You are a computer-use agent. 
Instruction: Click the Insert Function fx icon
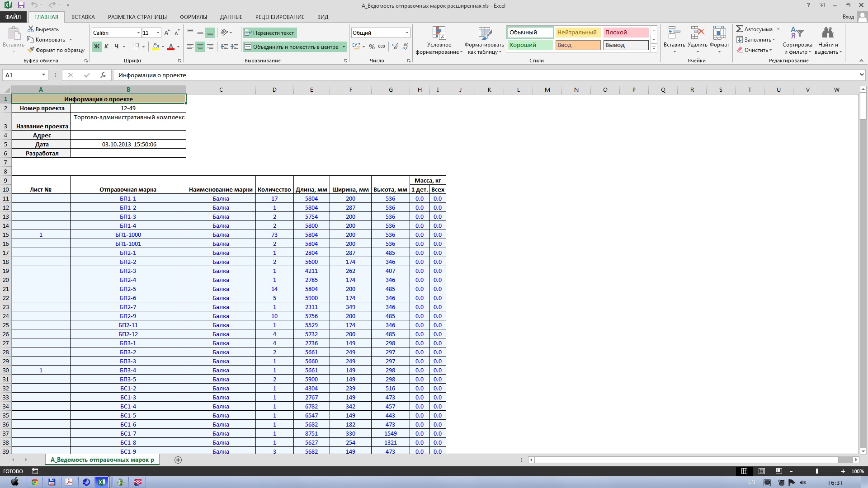click(x=103, y=75)
